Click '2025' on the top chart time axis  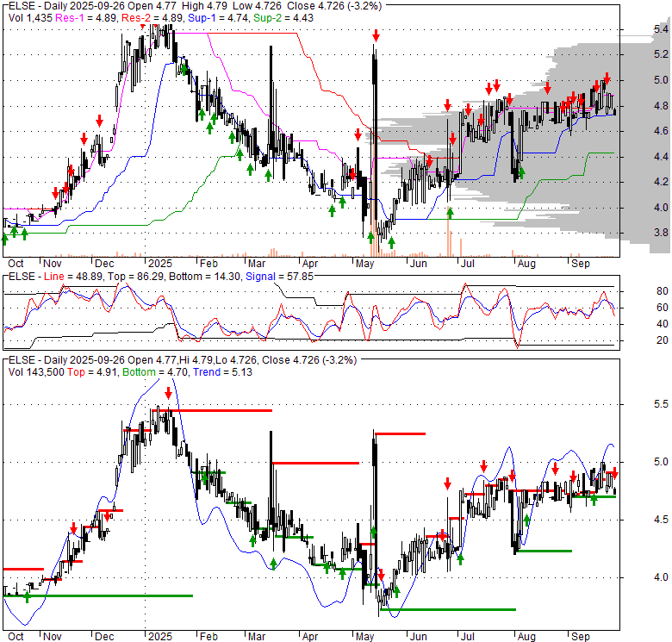point(160,264)
